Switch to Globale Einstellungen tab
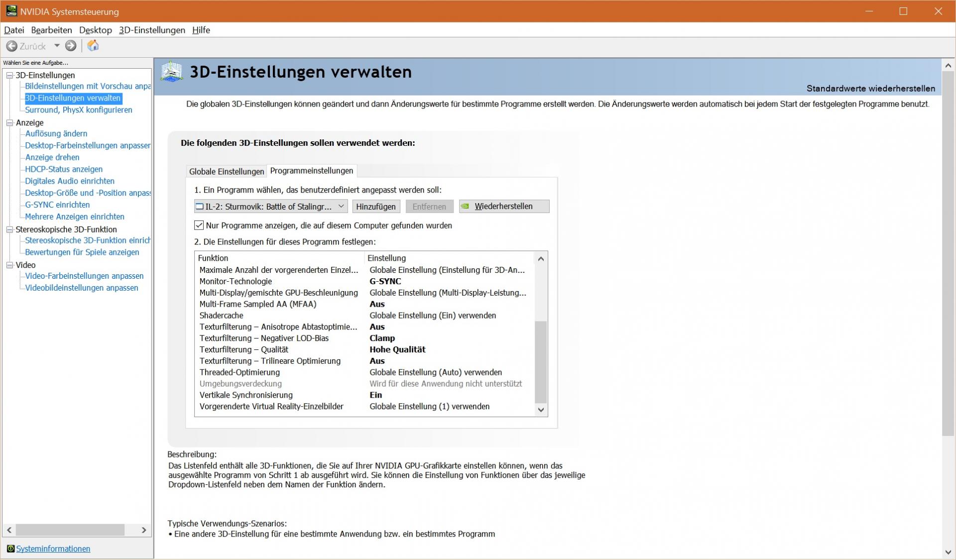 (227, 171)
